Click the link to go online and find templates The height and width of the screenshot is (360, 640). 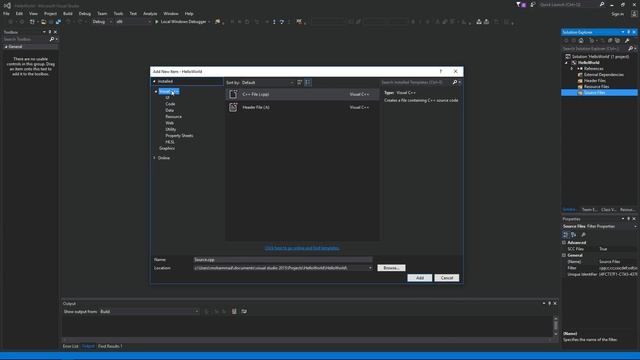[x=302, y=248]
